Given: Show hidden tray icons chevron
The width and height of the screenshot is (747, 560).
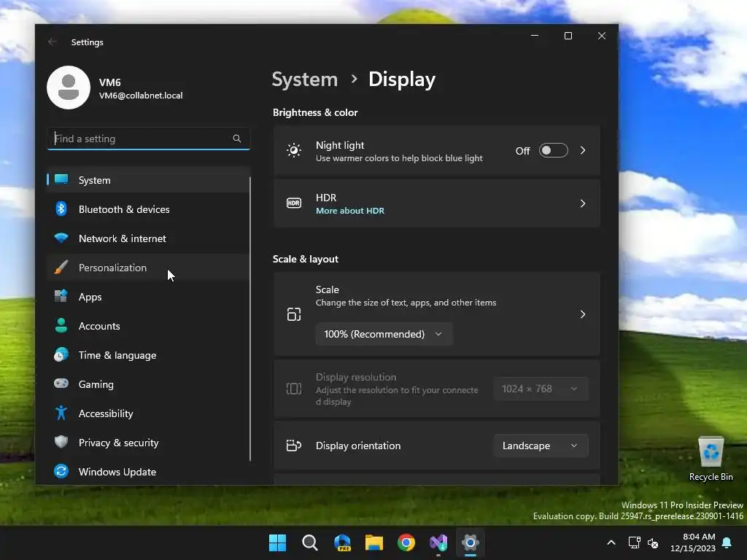Looking at the screenshot, I should click(611, 542).
